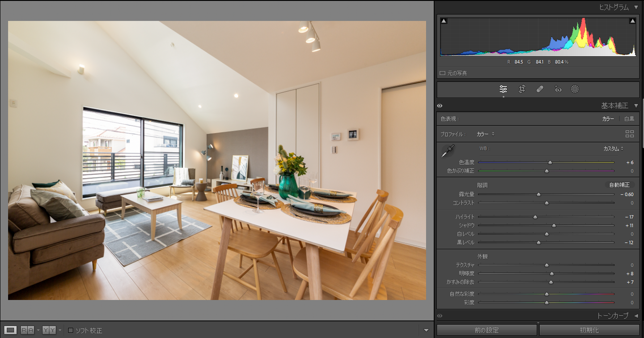
Task: Open the WB カスタム dropdown
Action: 613,148
